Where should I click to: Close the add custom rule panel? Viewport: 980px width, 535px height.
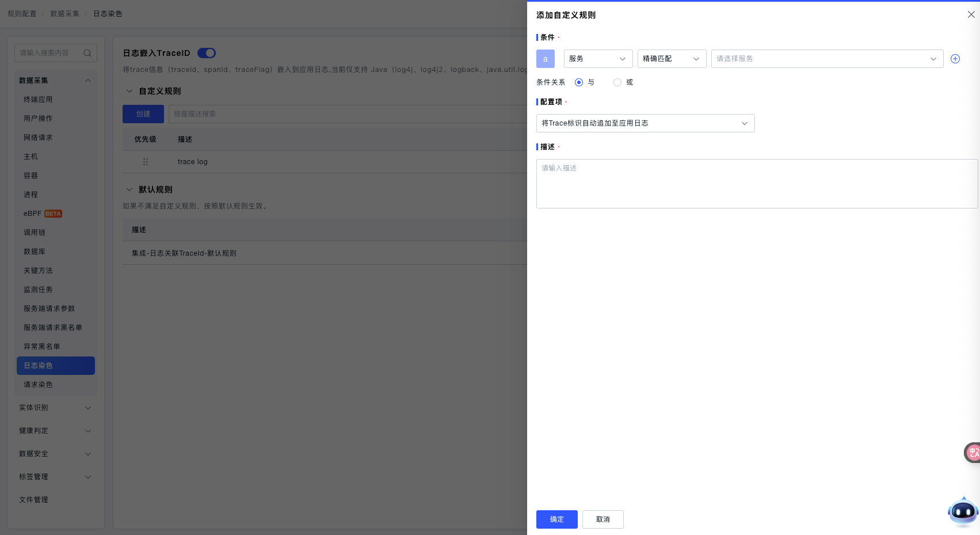pyautogui.click(x=971, y=14)
